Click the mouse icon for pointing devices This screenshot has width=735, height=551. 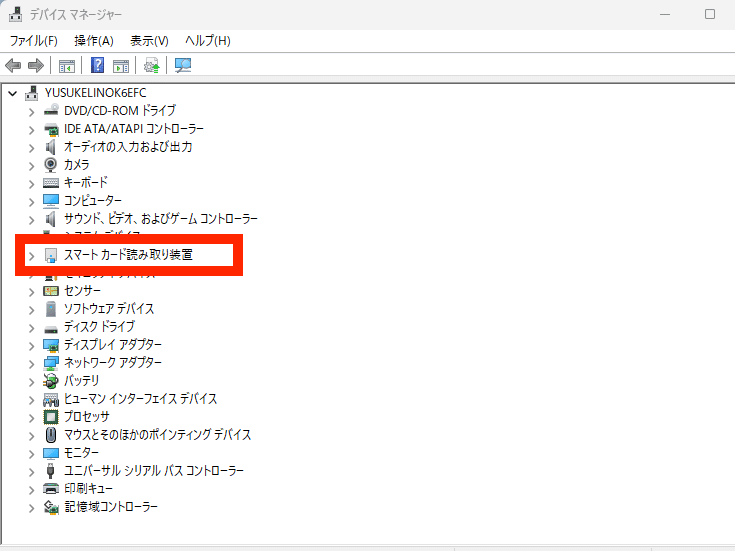coord(51,435)
